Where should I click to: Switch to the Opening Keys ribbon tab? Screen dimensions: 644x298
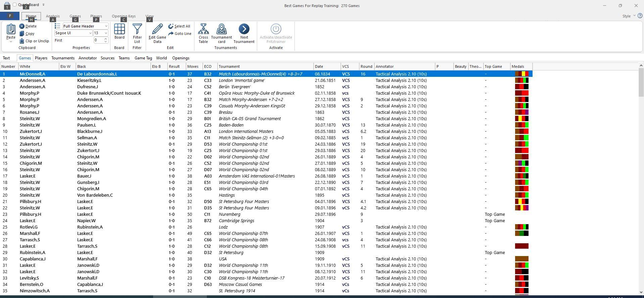pyautogui.click(x=124, y=16)
